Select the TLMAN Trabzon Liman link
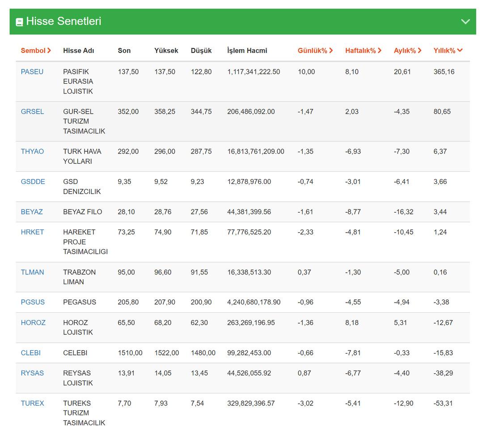 pos(32,272)
